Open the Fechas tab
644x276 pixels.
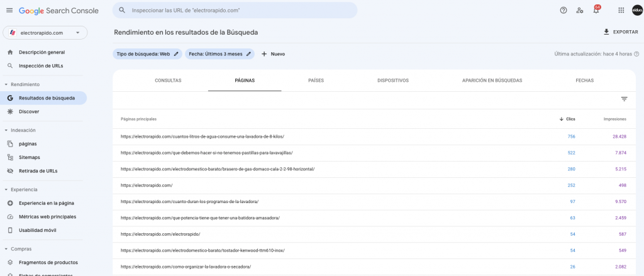(x=584, y=80)
